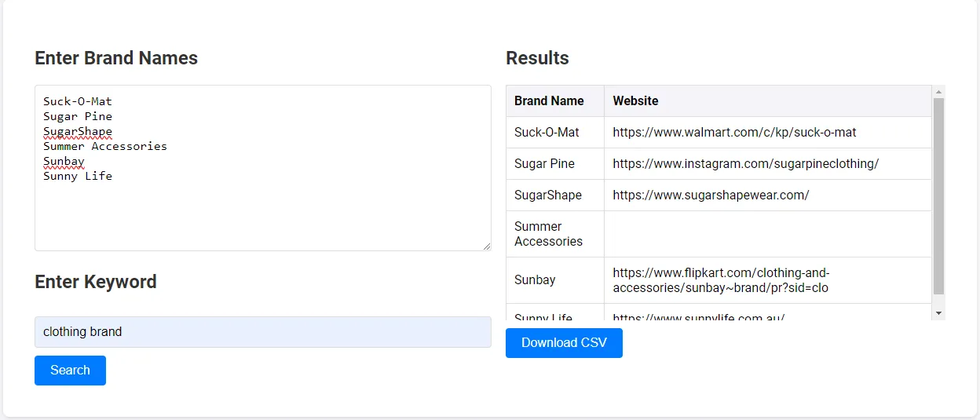Click the sugarshapewear.com URL
Screen dimensions: 980x420
(711, 195)
